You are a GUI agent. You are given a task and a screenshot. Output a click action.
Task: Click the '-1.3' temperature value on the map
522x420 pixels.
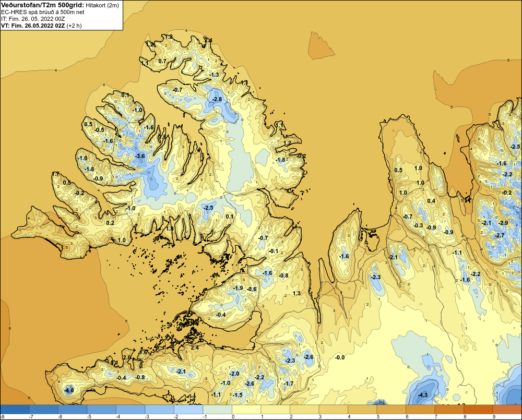point(214,75)
